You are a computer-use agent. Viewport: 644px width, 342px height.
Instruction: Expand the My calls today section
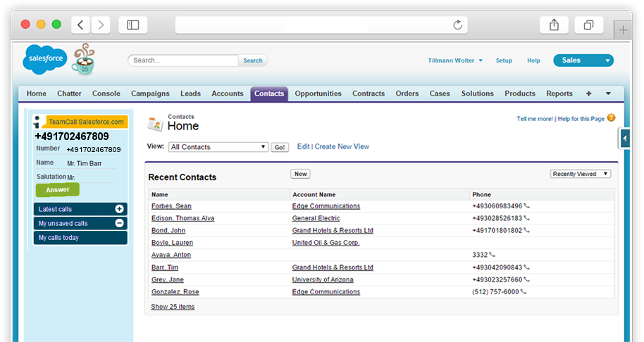[x=80, y=237]
